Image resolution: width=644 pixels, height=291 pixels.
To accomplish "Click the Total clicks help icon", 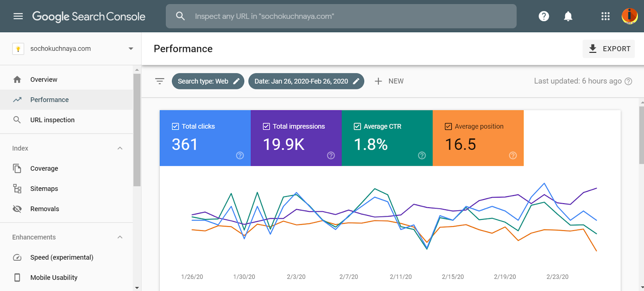I will tap(240, 155).
